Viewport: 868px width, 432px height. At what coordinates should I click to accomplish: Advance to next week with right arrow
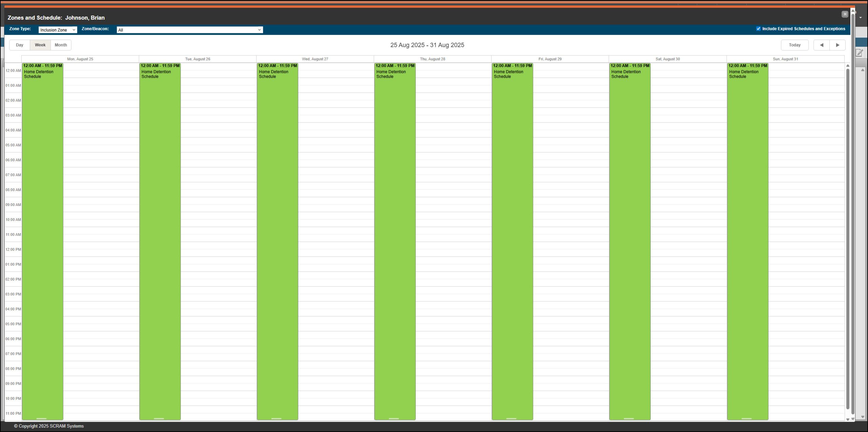(x=837, y=45)
